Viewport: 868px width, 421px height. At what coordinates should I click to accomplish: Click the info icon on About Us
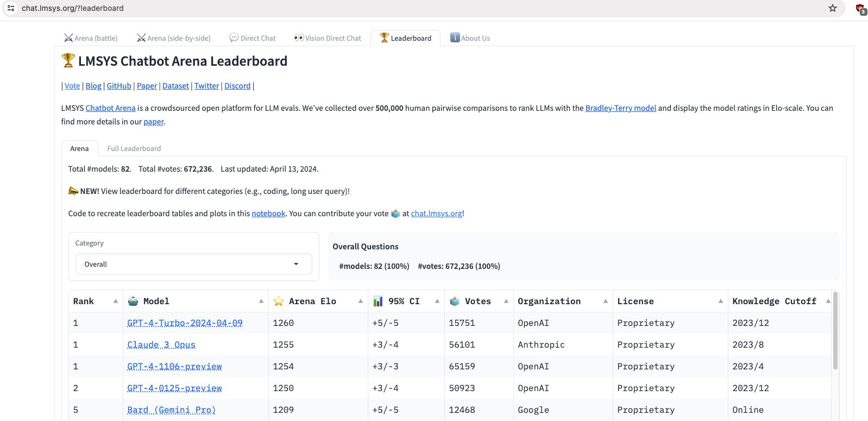[x=455, y=37]
